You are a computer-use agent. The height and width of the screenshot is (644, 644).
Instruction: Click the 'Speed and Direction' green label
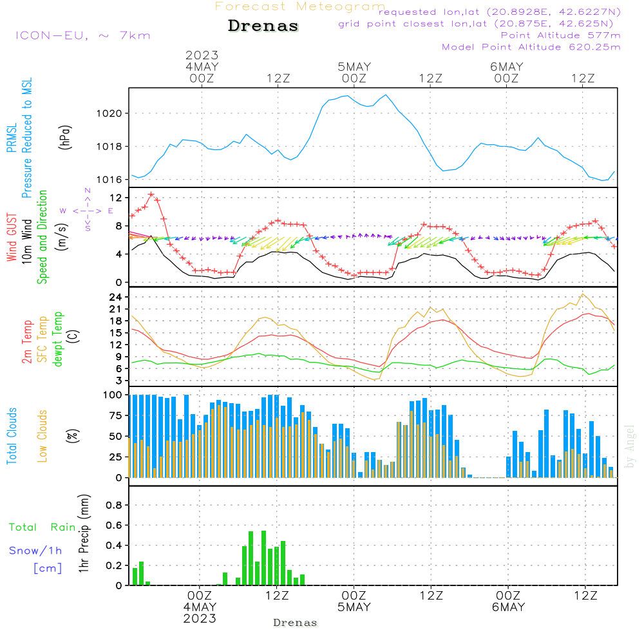coord(43,237)
